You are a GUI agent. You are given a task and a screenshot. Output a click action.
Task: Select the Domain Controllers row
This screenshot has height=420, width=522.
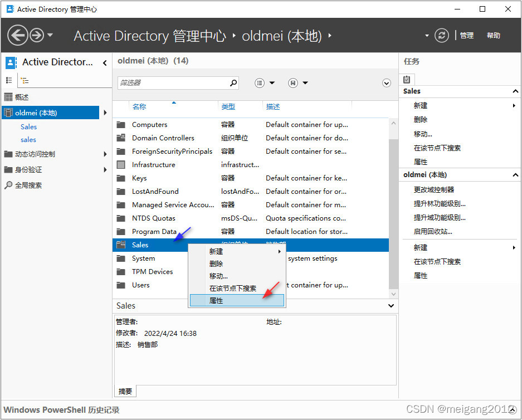point(250,138)
